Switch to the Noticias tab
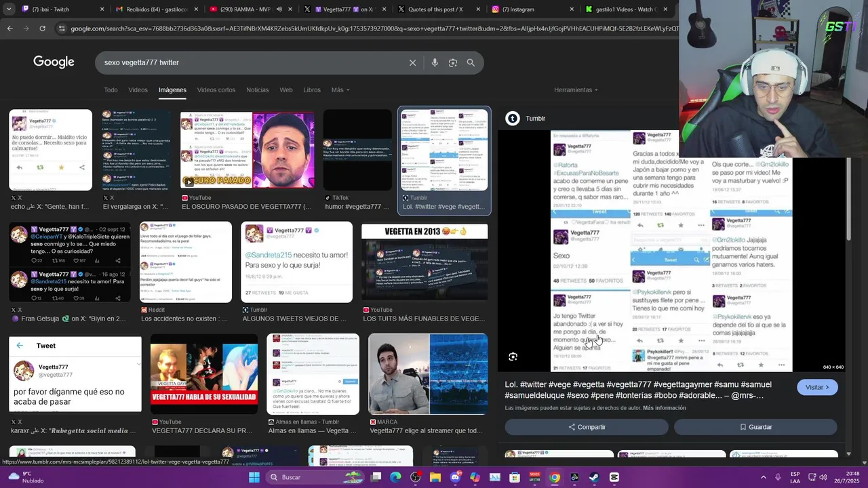This screenshot has width=868, height=488. (258, 90)
